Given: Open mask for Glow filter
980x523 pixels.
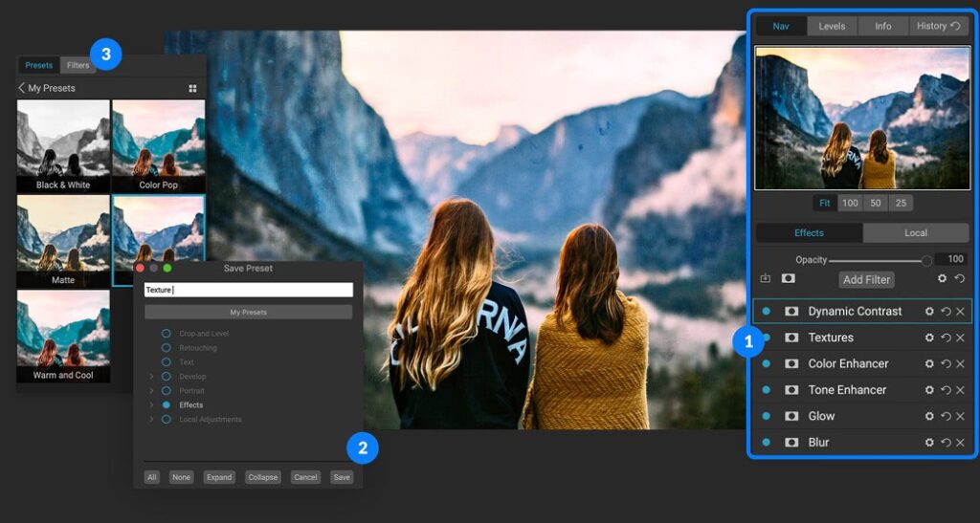Looking at the screenshot, I should pos(791,416).
